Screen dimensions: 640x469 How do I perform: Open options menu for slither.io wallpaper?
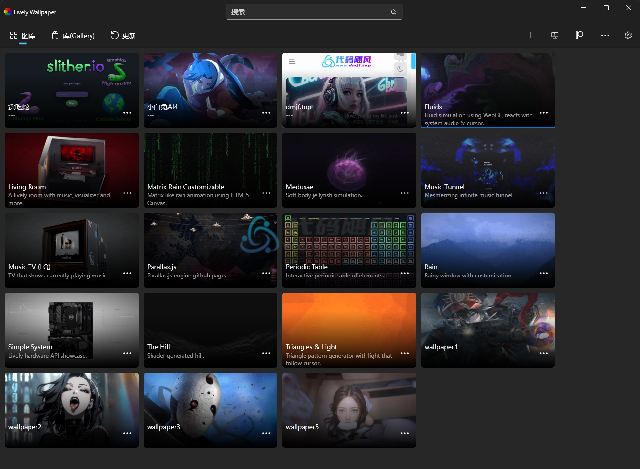point(127,113)
